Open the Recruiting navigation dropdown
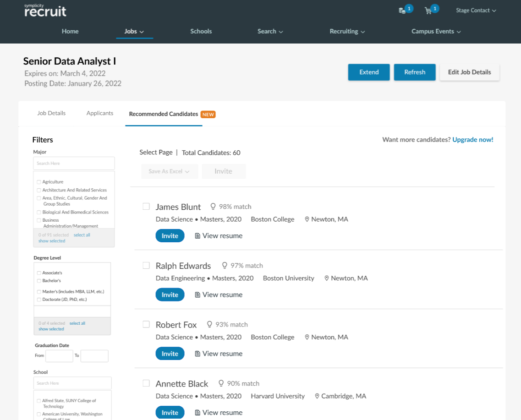 [347, 32]
